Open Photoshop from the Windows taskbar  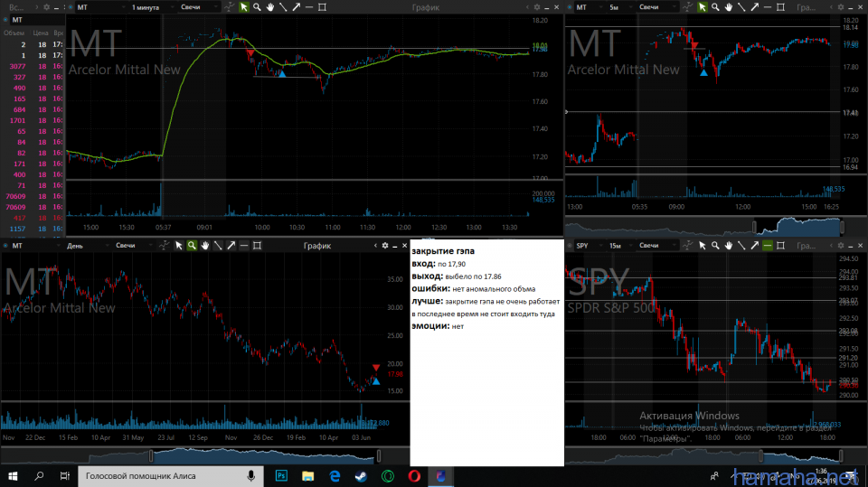(281, 475)
